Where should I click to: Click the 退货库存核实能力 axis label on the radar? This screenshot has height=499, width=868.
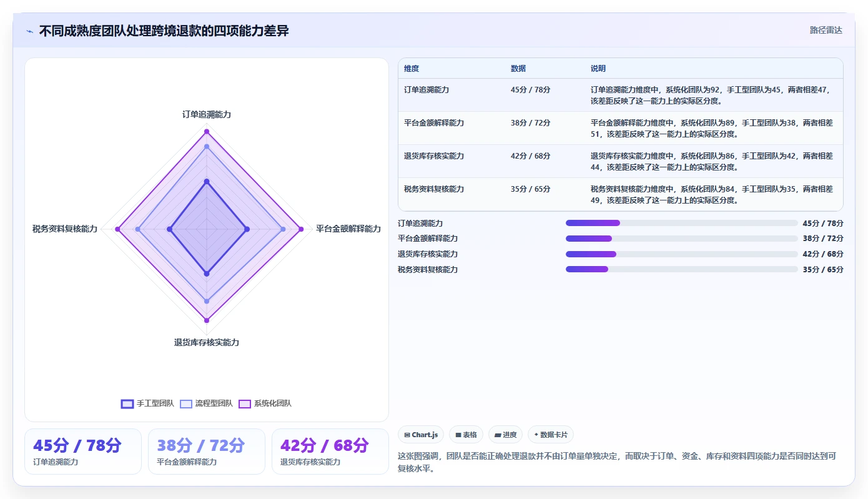click(207, 343)
